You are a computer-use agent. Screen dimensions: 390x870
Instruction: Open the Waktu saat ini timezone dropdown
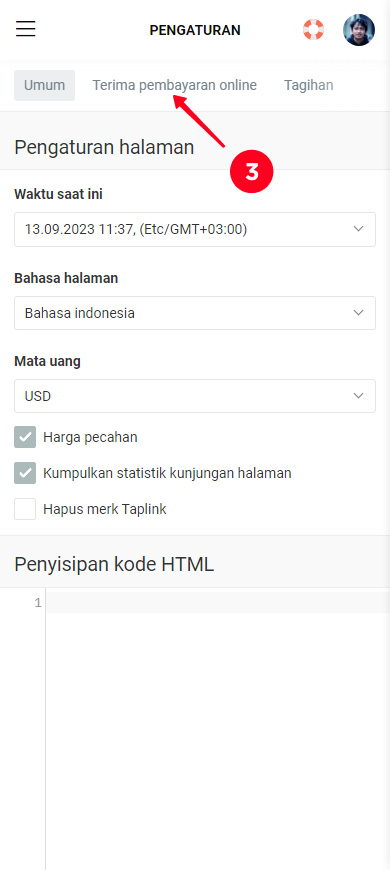(x=195, y=229)
